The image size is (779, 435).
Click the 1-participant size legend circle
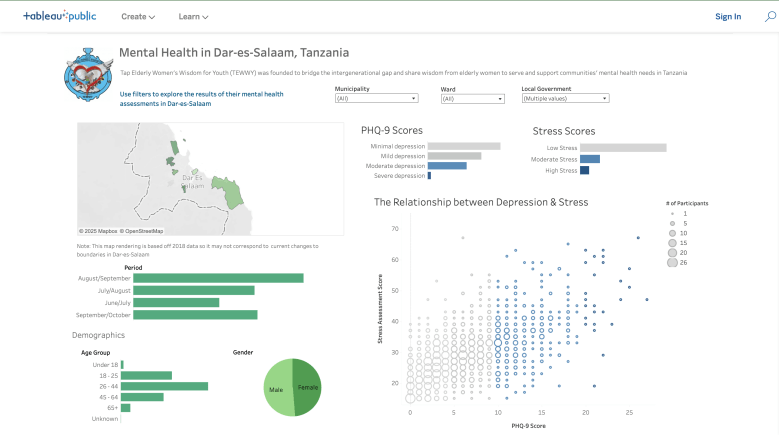pyautogui.click(x=673, y=213)
